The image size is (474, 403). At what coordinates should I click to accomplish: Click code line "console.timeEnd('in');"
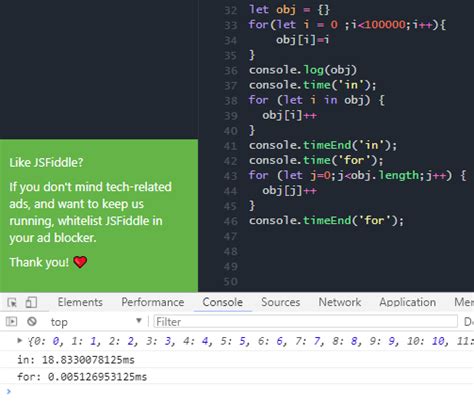[323, 145]
